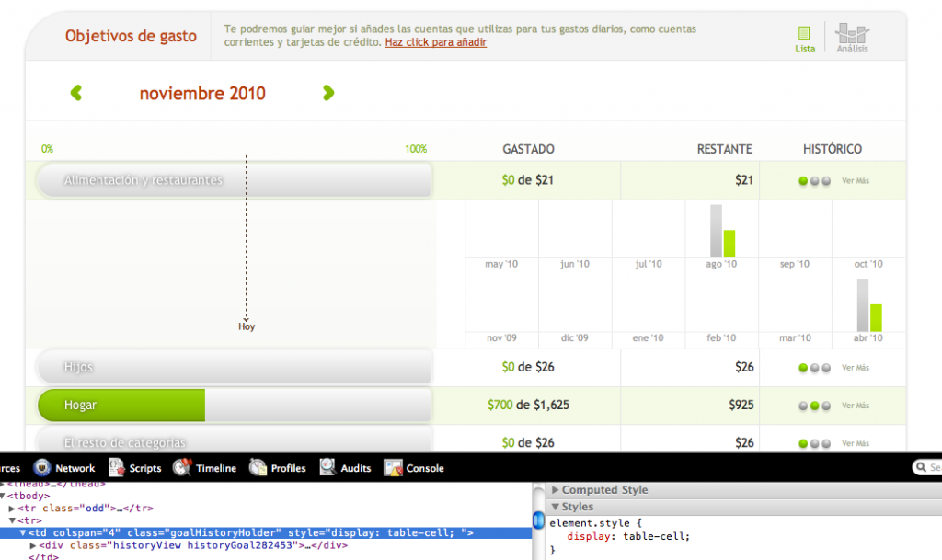Screen dimensions: 942x560
Task: Switch to the Console tab
Action: pyautogui.click(x=414, y=468)
